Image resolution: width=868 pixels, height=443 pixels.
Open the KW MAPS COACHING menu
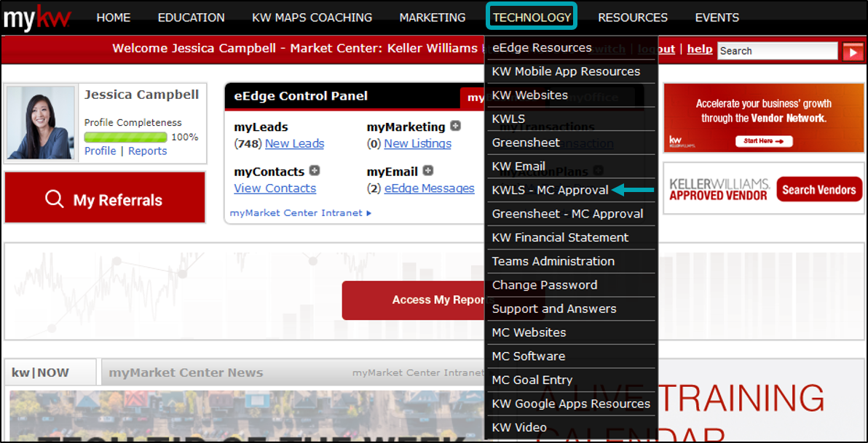312,17
